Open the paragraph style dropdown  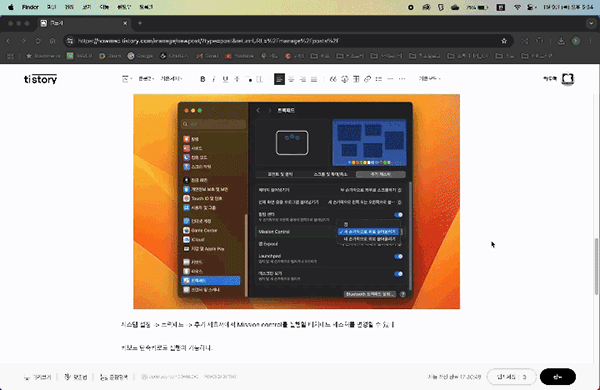pos(146,79)
